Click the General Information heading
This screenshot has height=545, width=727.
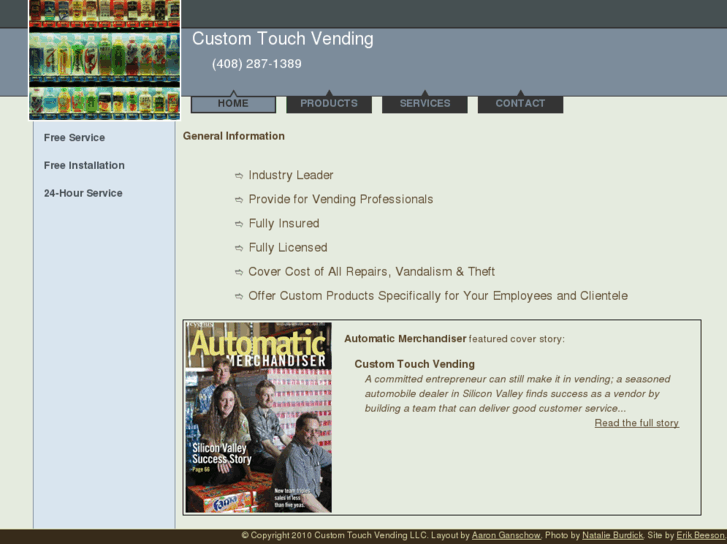(234, 136)
